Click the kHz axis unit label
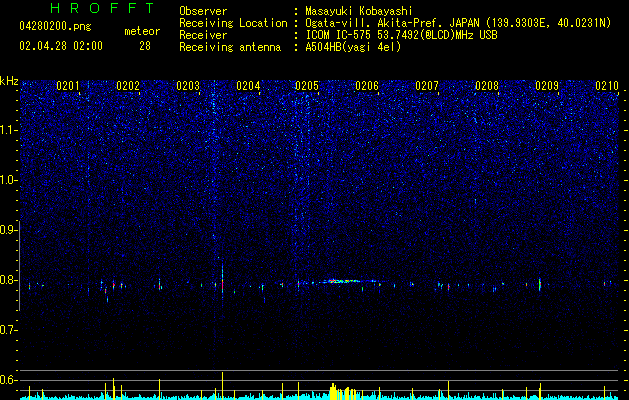Viewport: 629px width, 400px height. coord(9,81)
